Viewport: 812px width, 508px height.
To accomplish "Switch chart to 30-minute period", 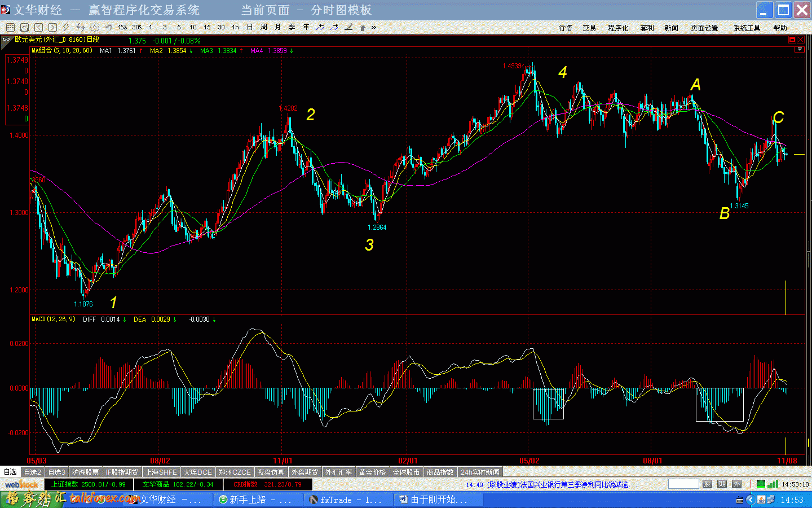I will [221, 27].
